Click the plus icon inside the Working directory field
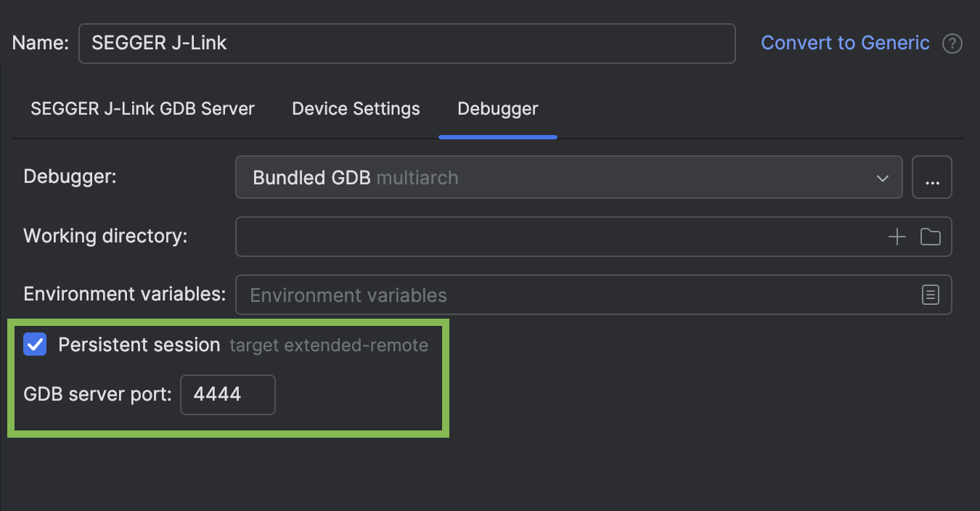980x511 pixels. pos(897,236)
